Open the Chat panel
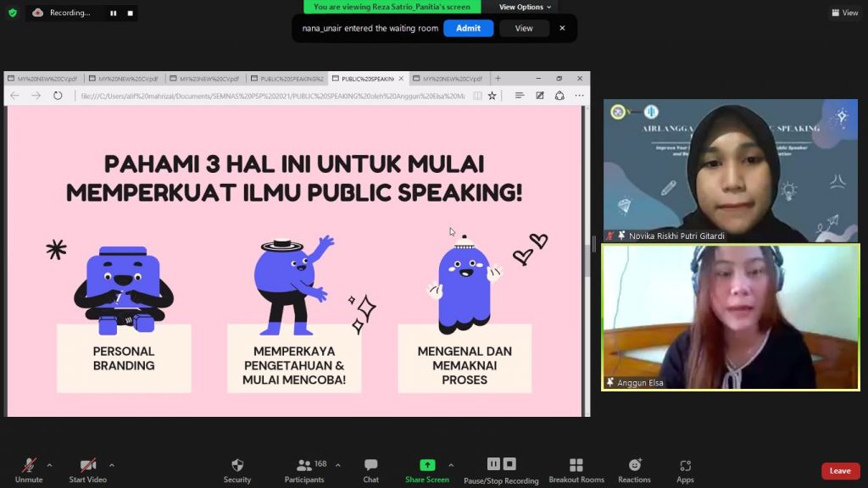 [371, 471]
